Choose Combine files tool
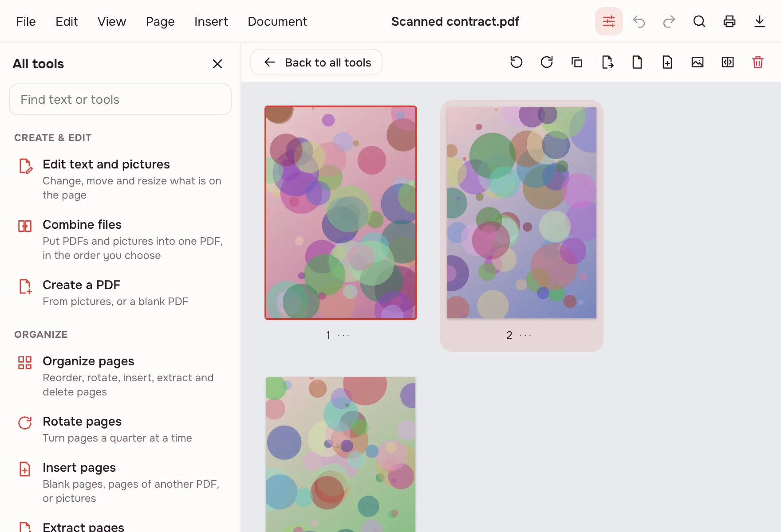The image size is (781, 532). [x=120, y=239]
